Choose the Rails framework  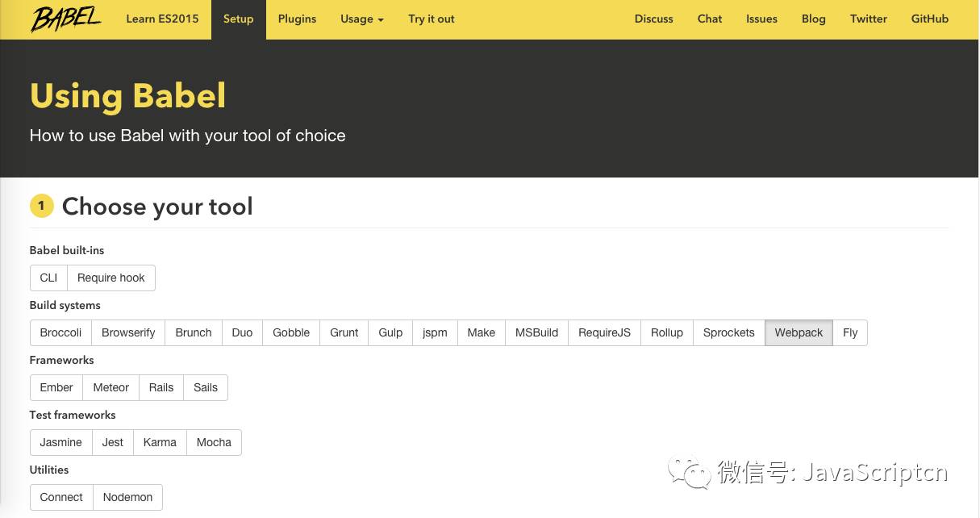click(x=161, y=387)
